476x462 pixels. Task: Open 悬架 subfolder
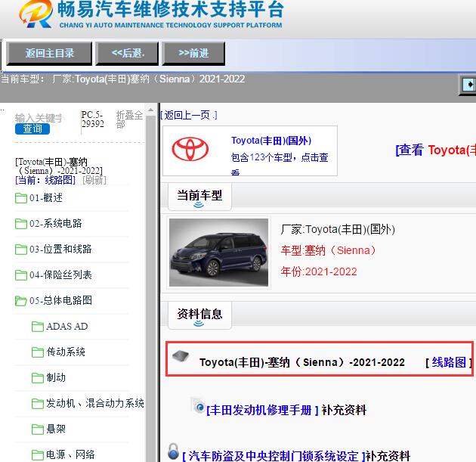[56, 429]
